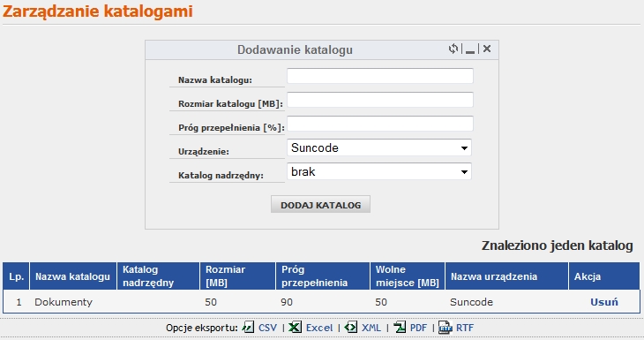Export the table via PDF link
The width and height of the screenshot is (644, 340).
pos(418,328)
